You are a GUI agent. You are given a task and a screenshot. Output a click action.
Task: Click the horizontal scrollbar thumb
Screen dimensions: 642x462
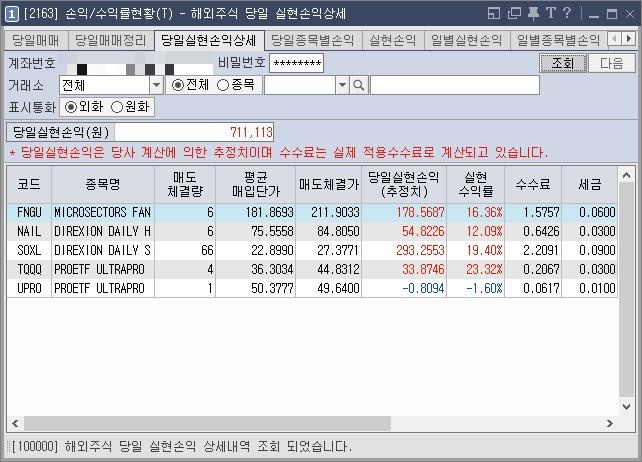(x=207, y=424)
